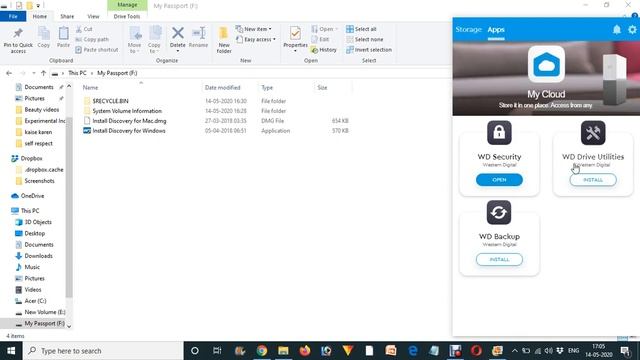Install the WD Backup app
This screenshot has height=360, width=640.
(499, 259)
